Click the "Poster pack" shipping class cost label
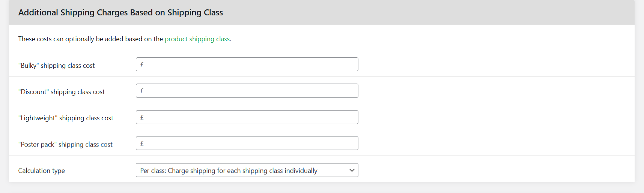This screenshot has height=193, width=644. [65, 144]
